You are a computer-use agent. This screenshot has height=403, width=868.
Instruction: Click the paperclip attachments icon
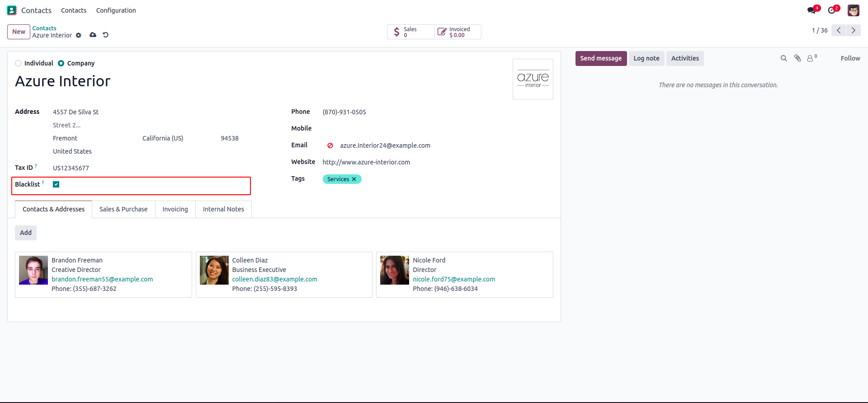pos(797,58)
